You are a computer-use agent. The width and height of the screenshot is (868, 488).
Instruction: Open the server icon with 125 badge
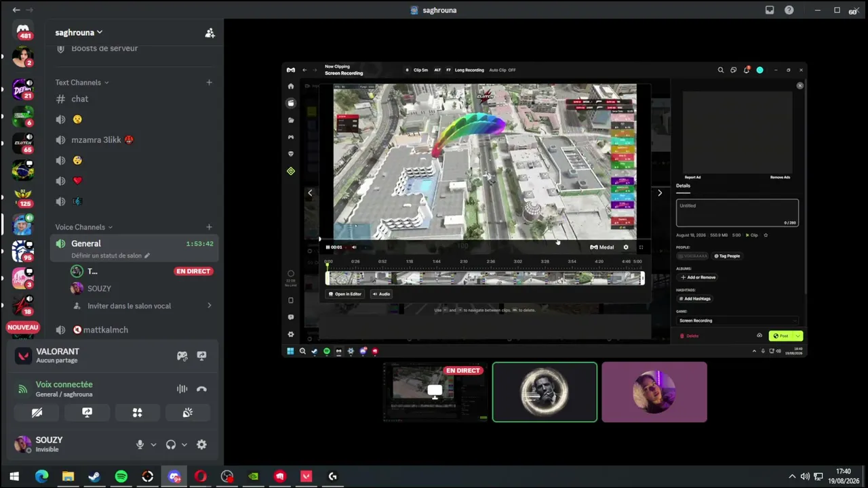[23, 197]
